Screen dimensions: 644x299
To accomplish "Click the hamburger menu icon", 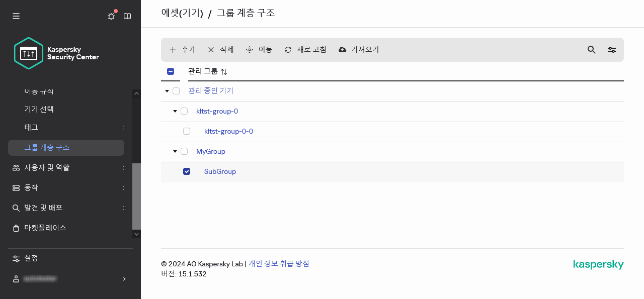I will pos(16,16).
